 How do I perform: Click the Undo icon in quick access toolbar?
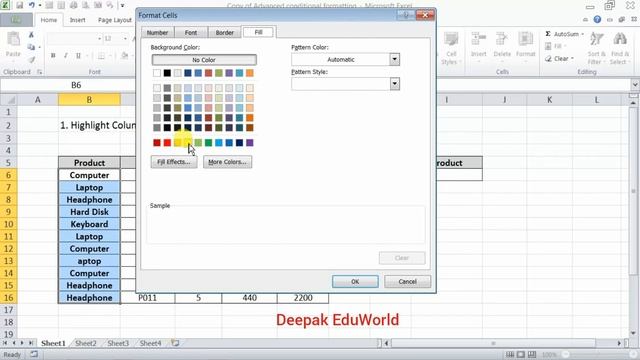[31, 5]
